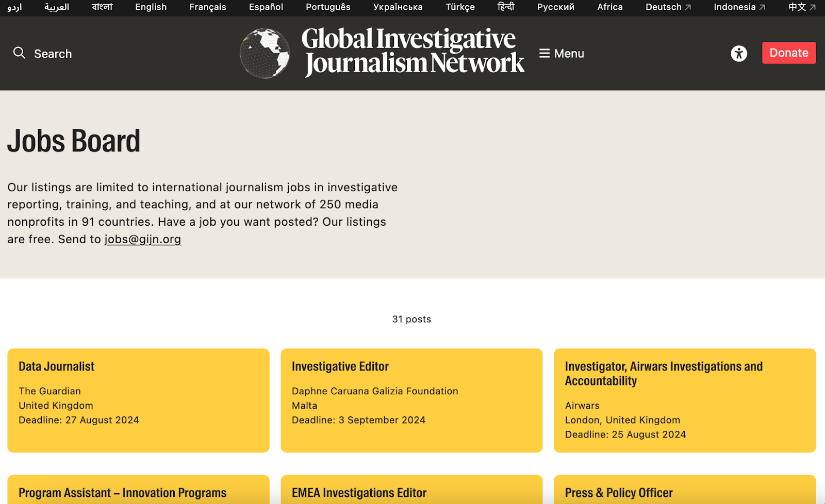This screenshot has height=504, width=825.
Task: Click the Search label in header
Action: click(53, 54)
